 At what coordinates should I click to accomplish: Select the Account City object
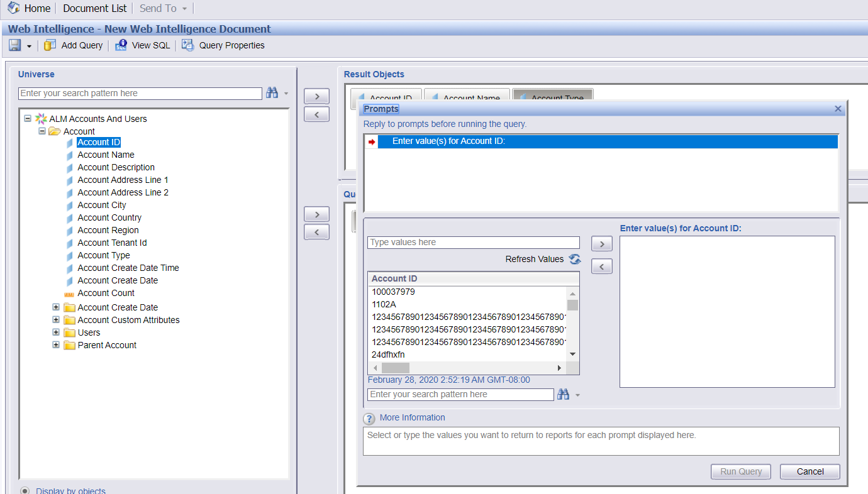coord(101,205)
